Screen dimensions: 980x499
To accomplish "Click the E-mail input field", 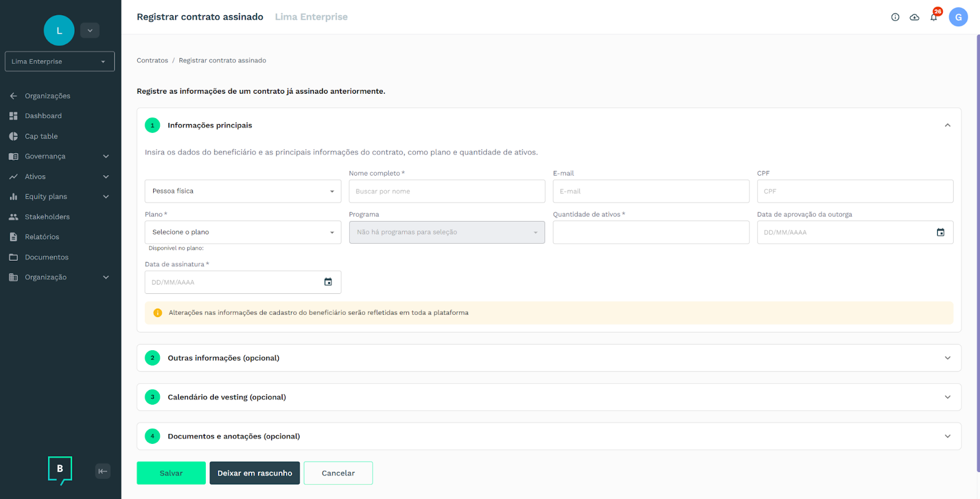I will tap(651, 191).
